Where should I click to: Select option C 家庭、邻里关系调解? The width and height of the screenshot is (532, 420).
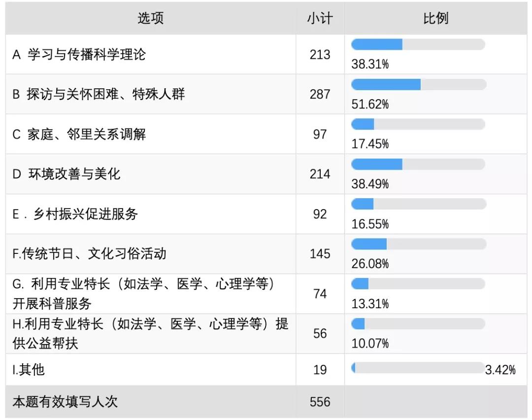pyautogui.click(x=79, y=134)
